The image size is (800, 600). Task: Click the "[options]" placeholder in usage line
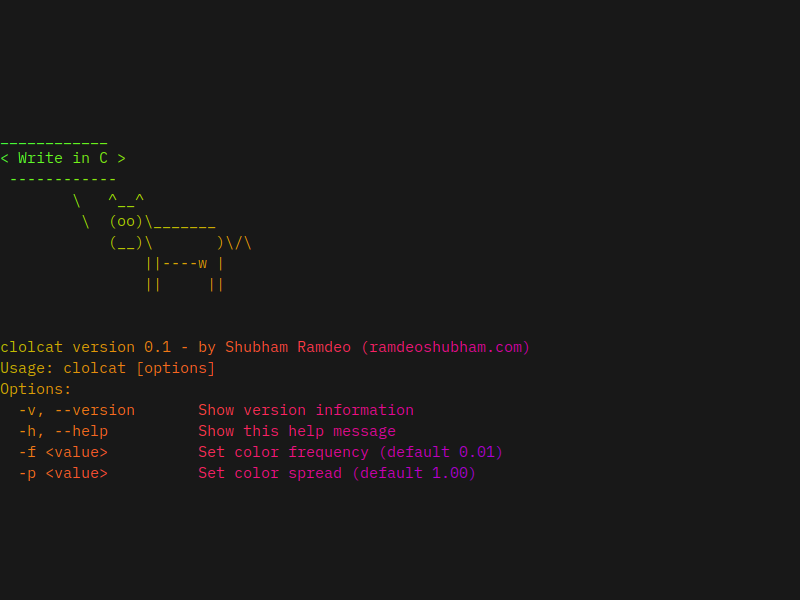176,368
